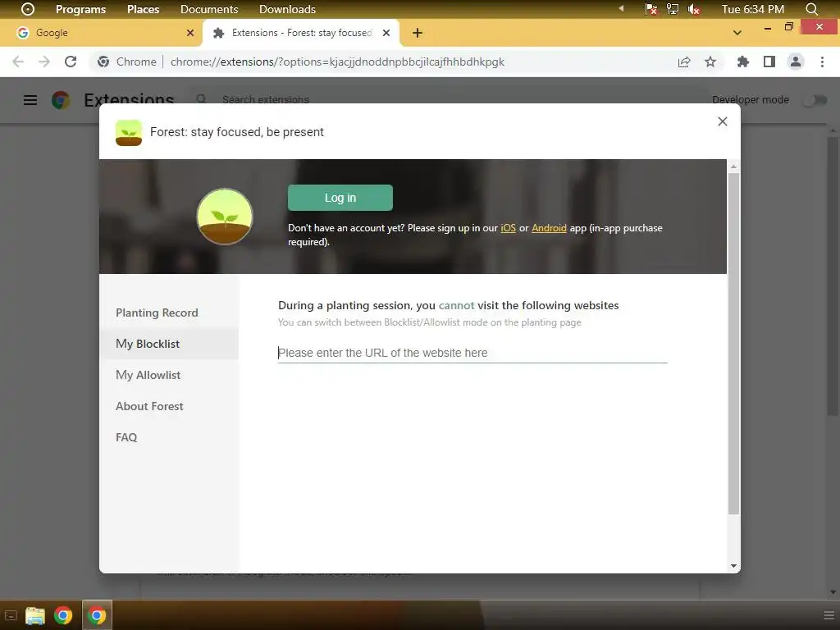Image resolution: width=840 pixels, height=630 pixels.
Task: Click the system search magnifier icon
Action: (811, 9)
